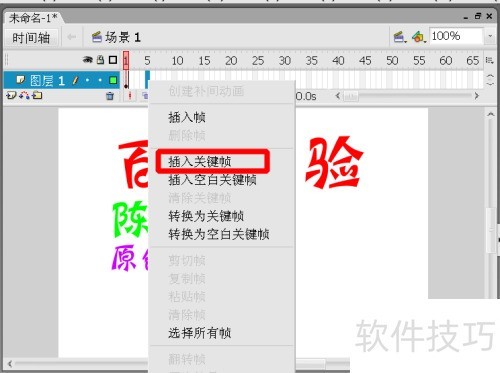This screenshot has height=373, width=500.
Task: Click the eye show/hide all layers icon
Action: (88, 60)
